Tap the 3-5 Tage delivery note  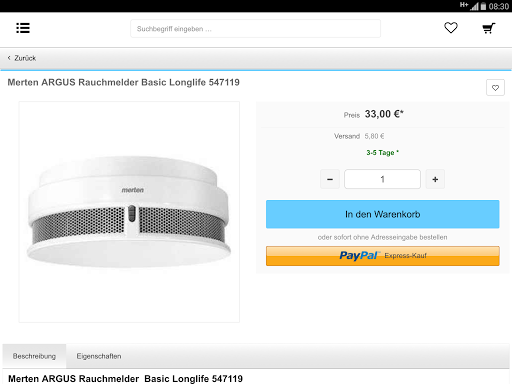tap(383, 153)
